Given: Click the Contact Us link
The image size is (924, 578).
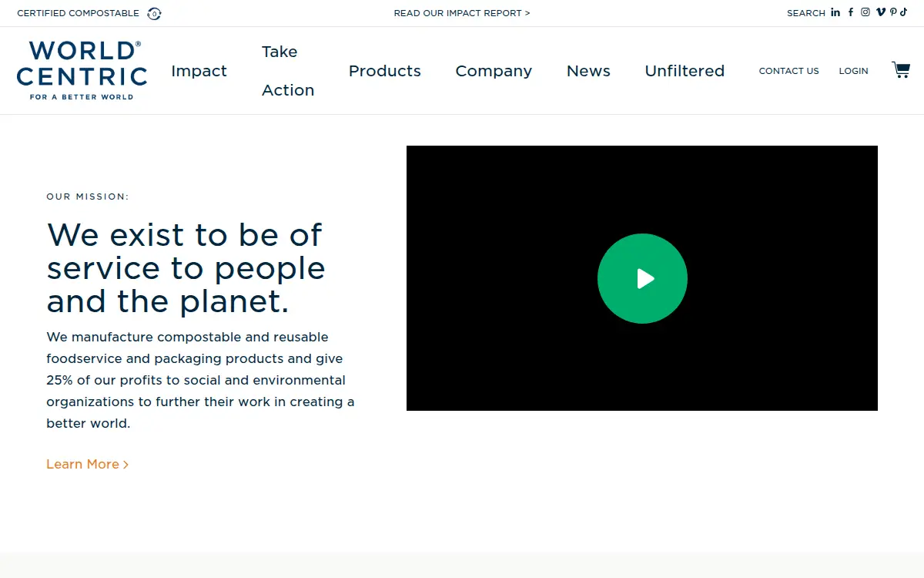Looking at the screenshot, I should (x=789, y=71).
